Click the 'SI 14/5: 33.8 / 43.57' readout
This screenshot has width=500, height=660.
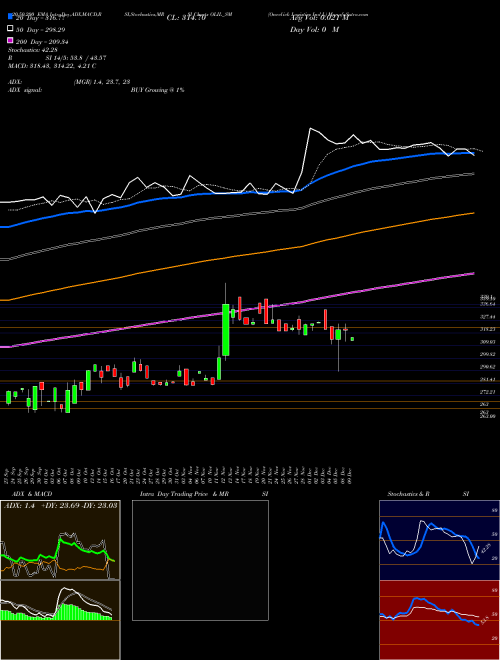76,58
